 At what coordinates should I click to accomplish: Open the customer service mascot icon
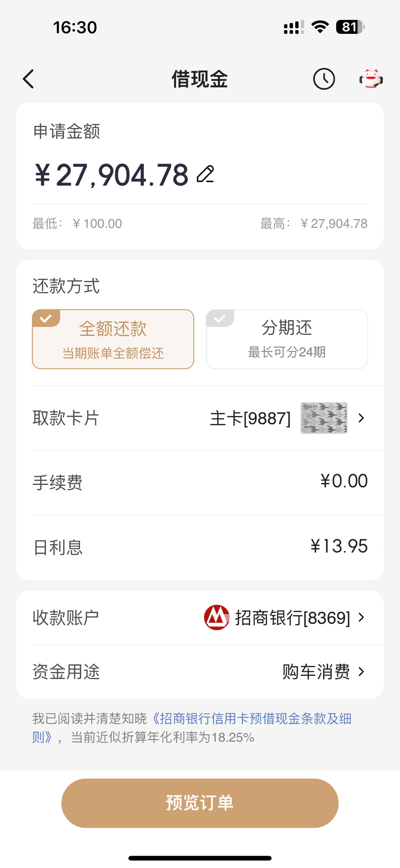(x=371, y=79)
